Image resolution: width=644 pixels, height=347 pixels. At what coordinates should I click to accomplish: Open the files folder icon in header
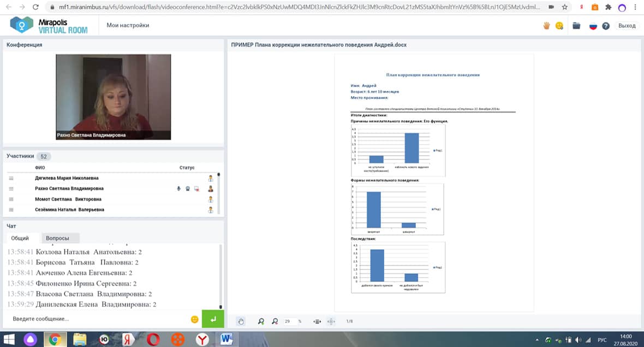click(576, 26)
